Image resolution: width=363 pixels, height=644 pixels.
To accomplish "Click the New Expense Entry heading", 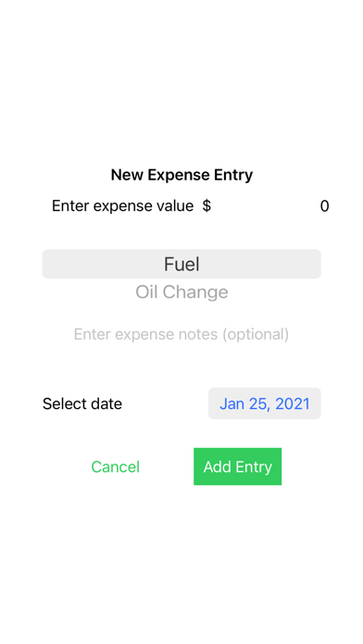I will [181, 175].
